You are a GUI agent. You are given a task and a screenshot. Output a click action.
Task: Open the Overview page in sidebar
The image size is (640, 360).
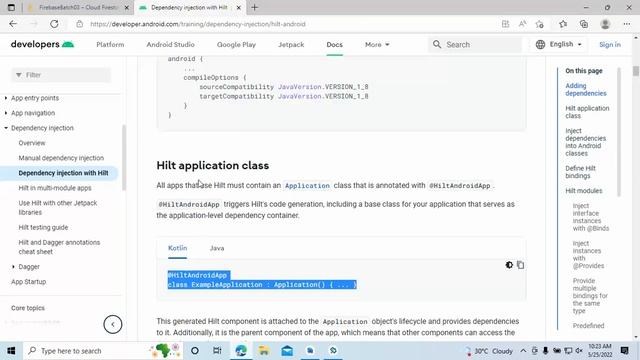point(32,143)
